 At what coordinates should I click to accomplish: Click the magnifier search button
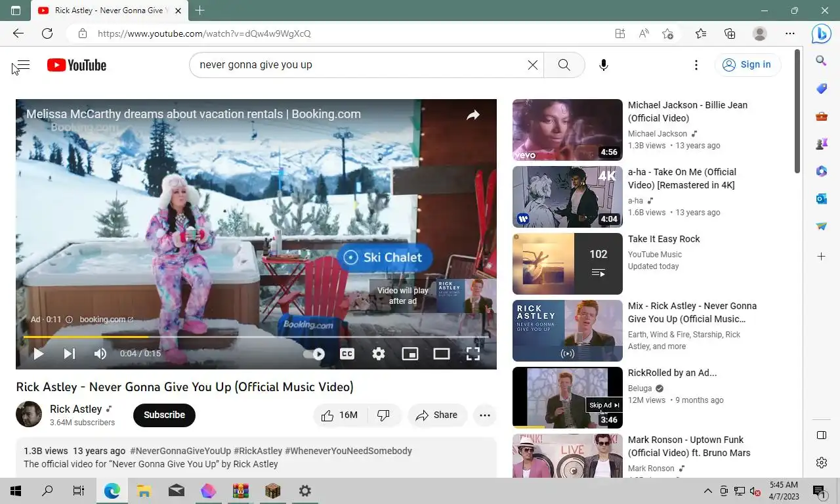564,65
